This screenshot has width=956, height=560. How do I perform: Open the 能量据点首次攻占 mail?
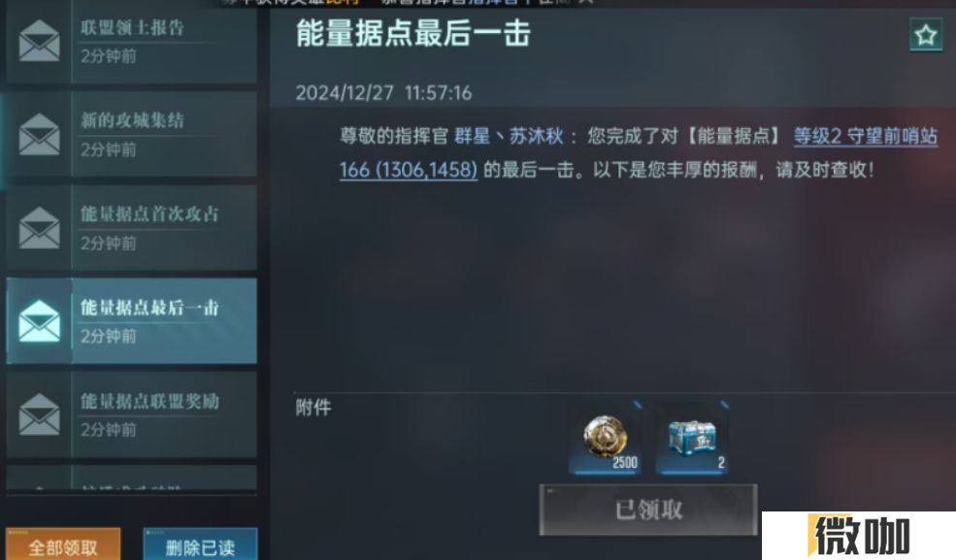(132, 228)
